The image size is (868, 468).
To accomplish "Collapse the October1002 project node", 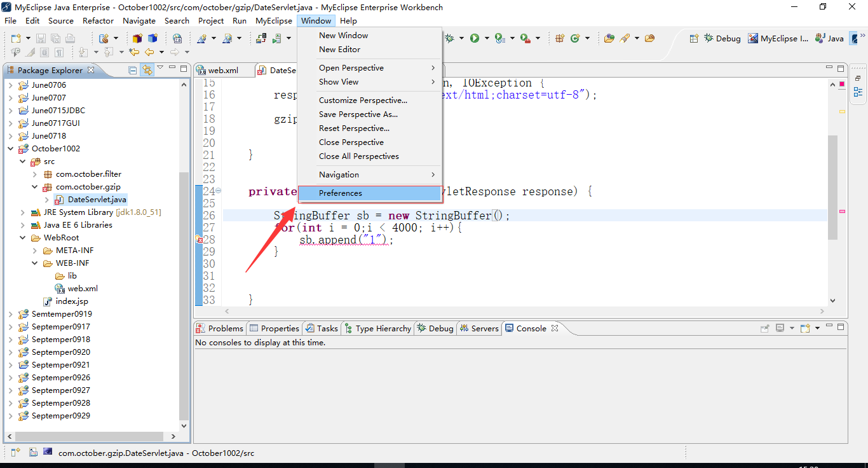I will click(x=10, y=149).
